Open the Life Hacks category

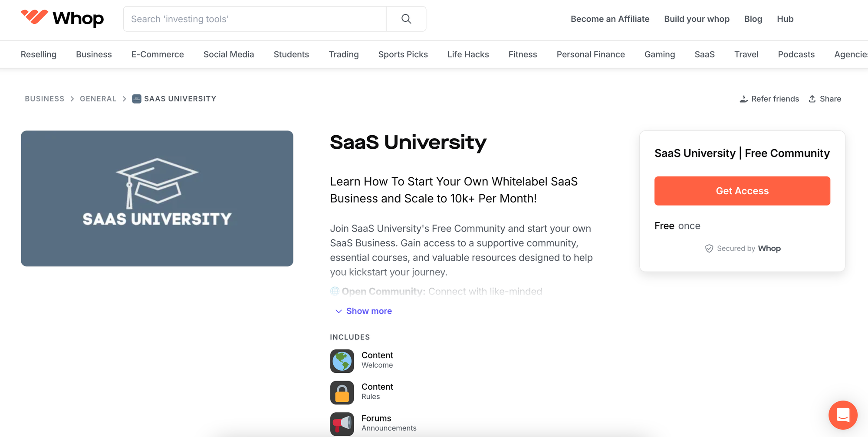click(x=468, y=54)
